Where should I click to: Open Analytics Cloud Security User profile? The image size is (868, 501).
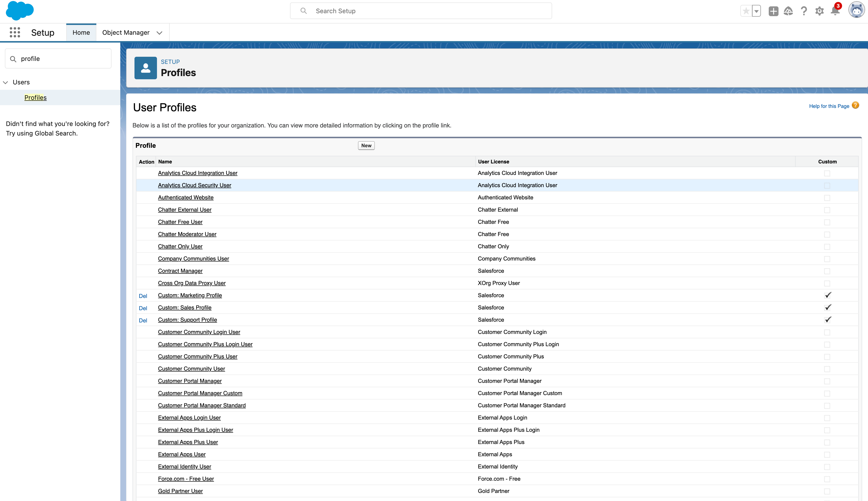[x=195, y=185]
